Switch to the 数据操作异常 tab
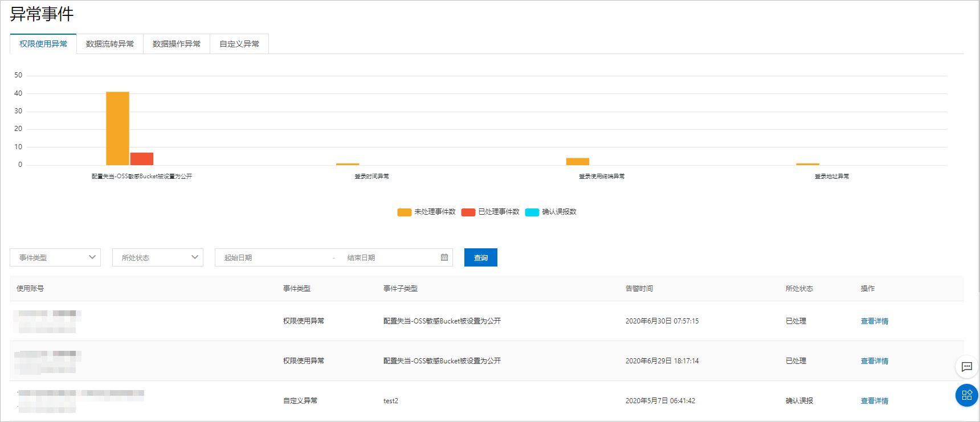This screenshot has height=422, width=980. (x=177, y=44)
